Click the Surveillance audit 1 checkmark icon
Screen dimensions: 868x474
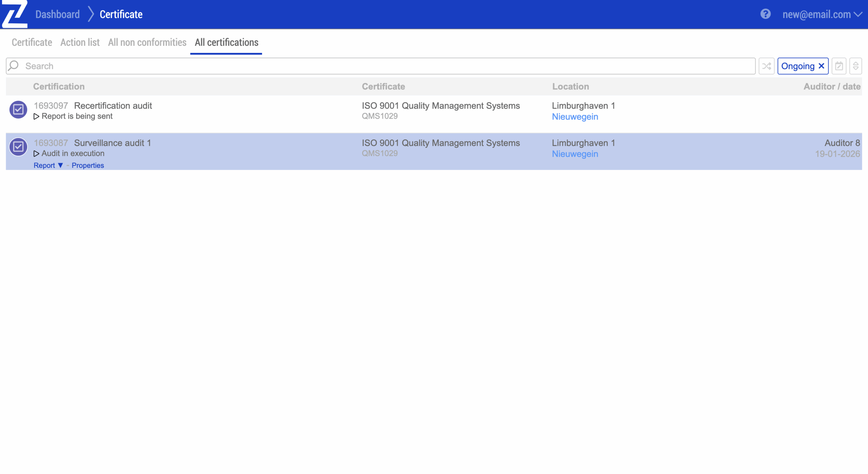(x=18, y=147)
